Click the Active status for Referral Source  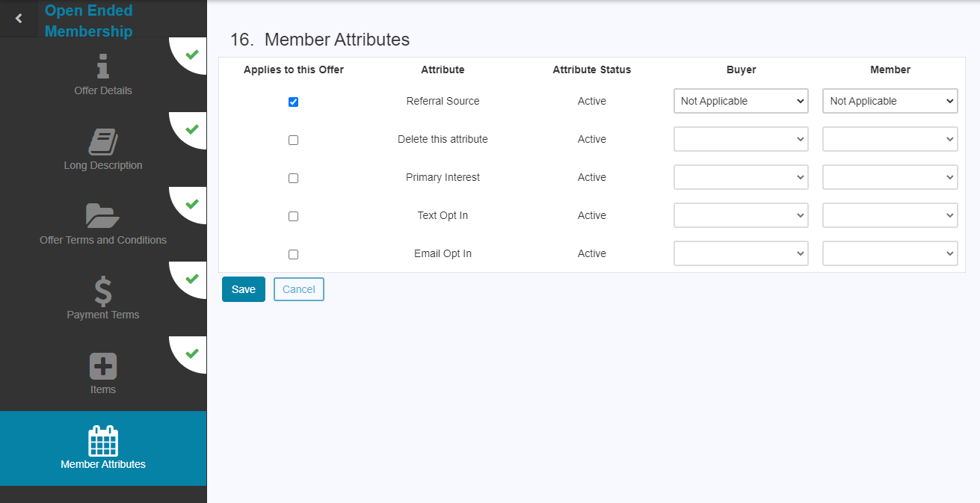click(592, 101)
